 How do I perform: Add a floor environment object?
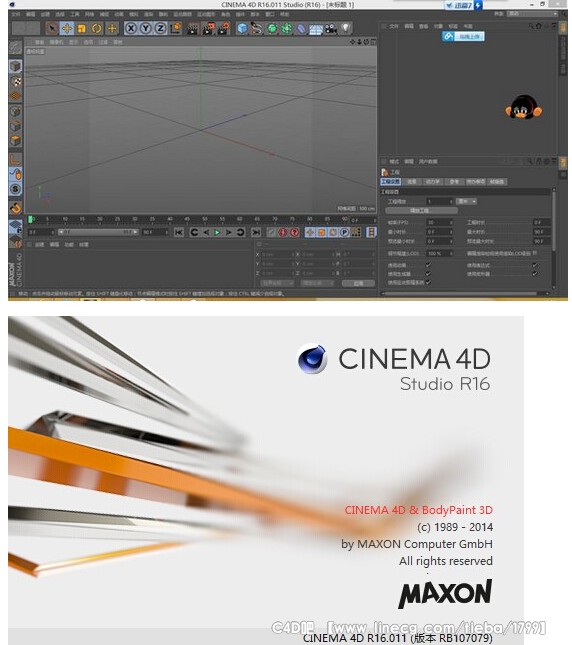click(x=316, y=29)
